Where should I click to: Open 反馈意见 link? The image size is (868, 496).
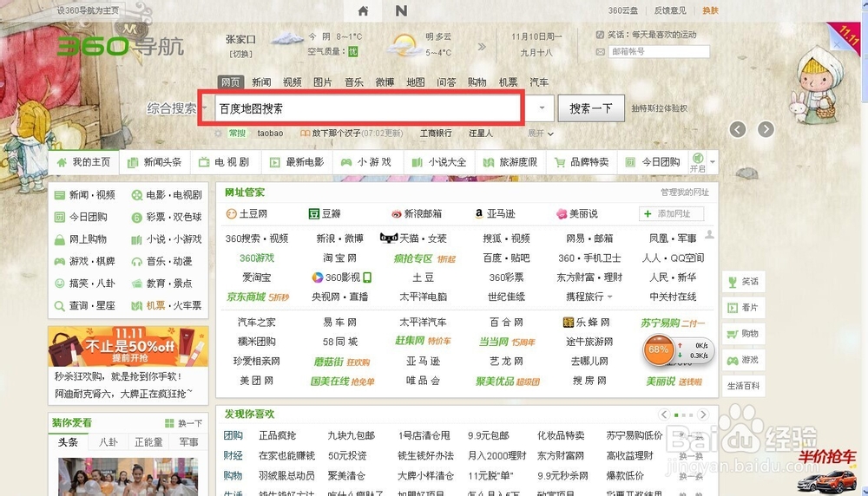click(x=670, y=10)
